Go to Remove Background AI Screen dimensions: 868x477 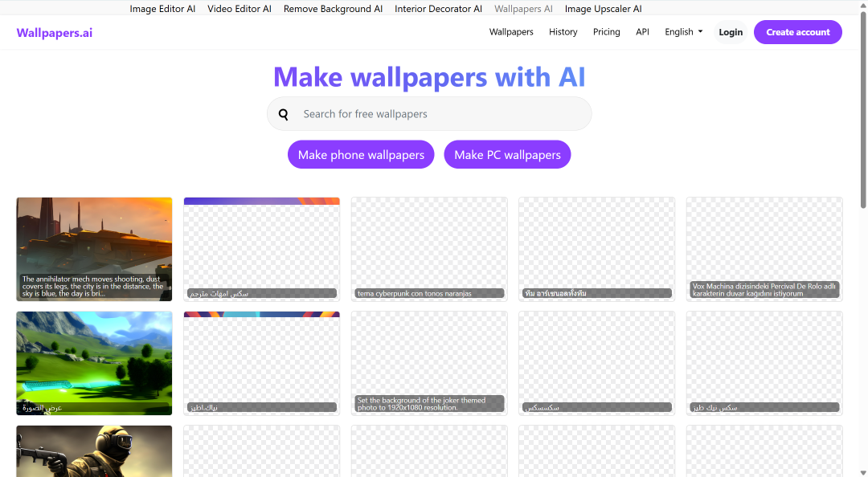point(333,9)
